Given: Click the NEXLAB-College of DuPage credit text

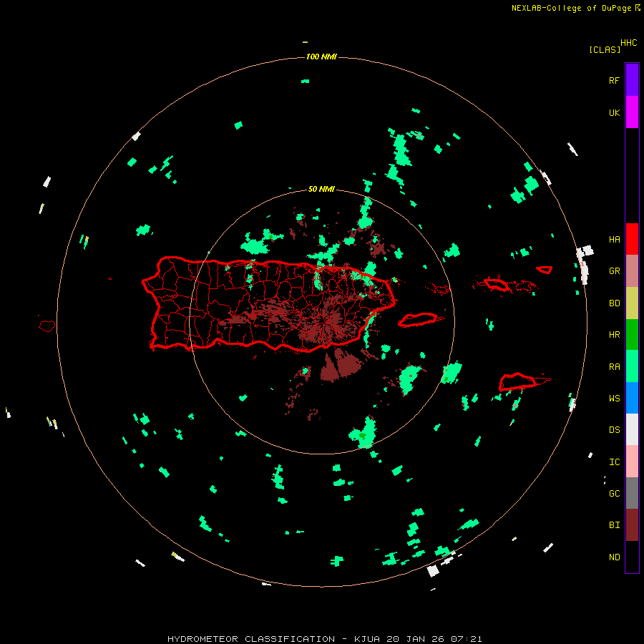Looking at the screenshot, I should [571, 8].
